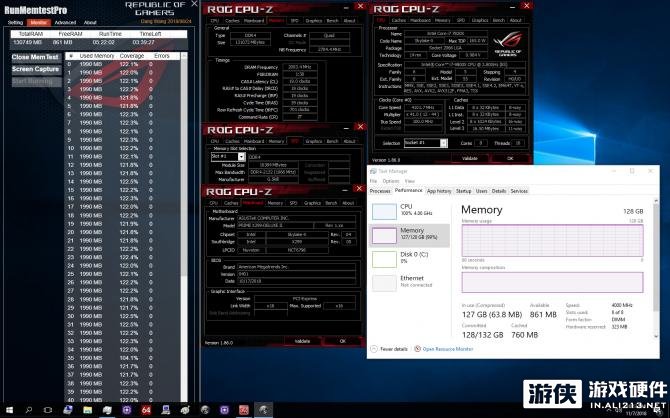This screenshot has width=670, height=418.
Task: Click the DRAM Frequency value field in CPU-Z
Action: 300,67
